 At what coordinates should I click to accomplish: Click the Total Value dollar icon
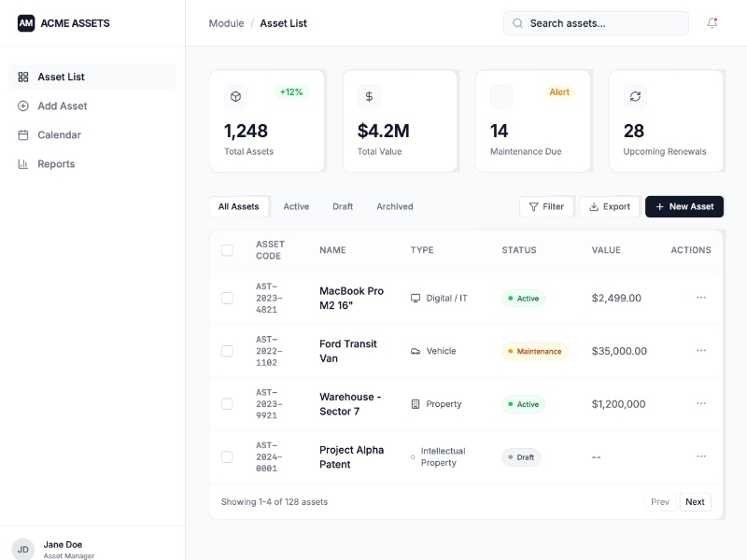pyautogui.click(x=369, y=96)
